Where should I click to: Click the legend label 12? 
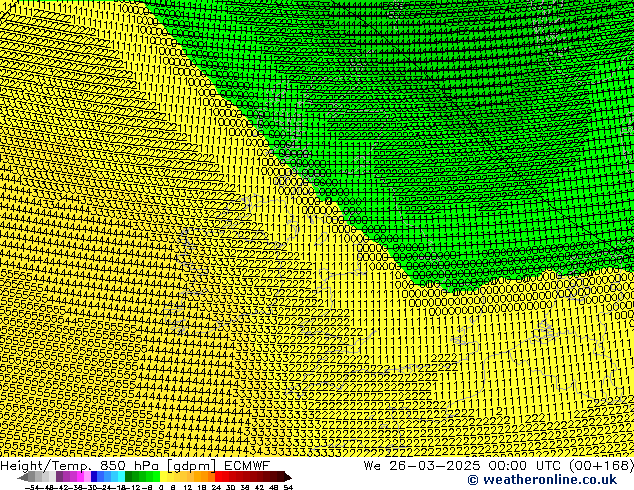(188, 488)
